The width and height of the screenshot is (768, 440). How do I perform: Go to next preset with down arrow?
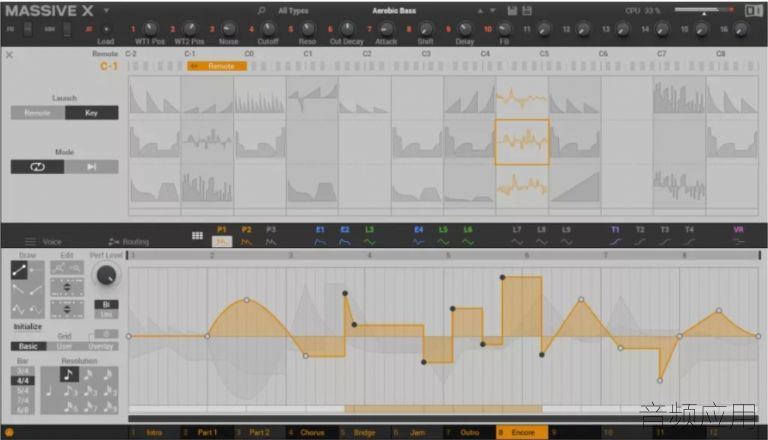pos(492,11)
